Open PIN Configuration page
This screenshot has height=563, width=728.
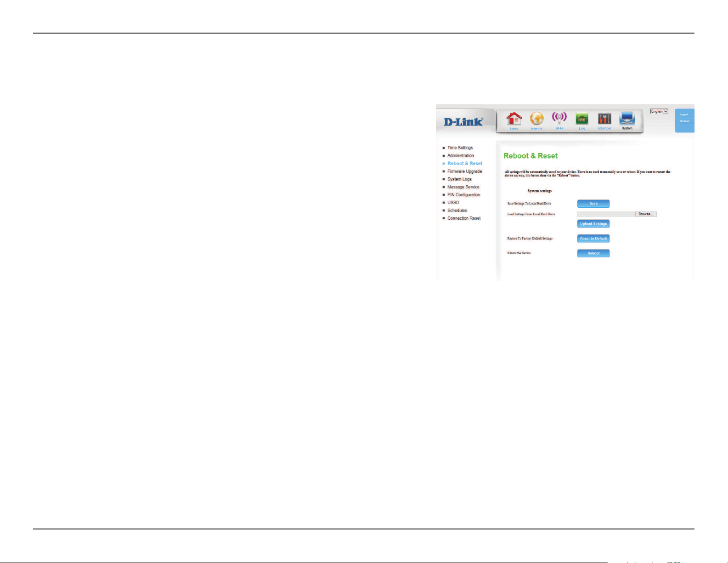click(464, 195)
